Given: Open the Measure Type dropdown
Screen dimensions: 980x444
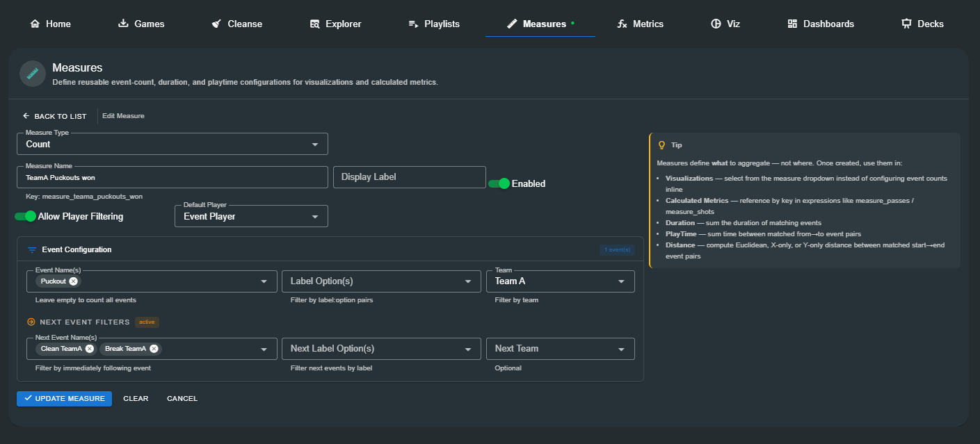Looking at the screenshot, I should pyautogui.click(x=172, y=144).
